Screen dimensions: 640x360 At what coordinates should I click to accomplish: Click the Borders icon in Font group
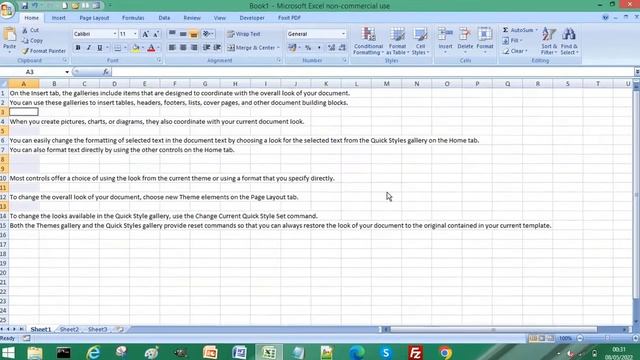pos(118,48)
